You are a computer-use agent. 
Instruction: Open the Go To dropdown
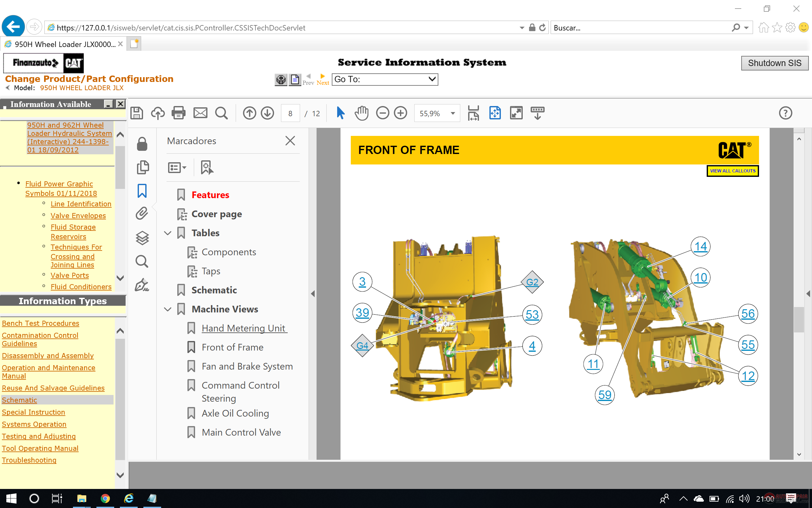pos(384,79)
